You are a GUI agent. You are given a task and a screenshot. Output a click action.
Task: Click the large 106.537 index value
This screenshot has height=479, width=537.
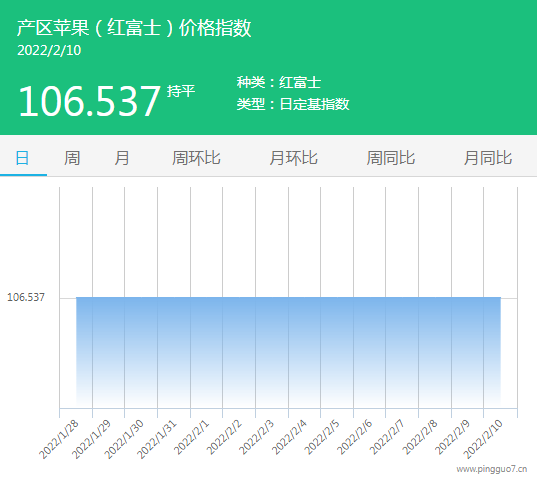coord(89,101)
